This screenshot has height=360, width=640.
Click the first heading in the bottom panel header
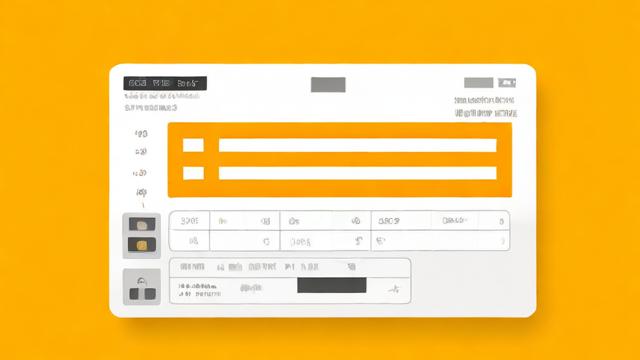192,267
